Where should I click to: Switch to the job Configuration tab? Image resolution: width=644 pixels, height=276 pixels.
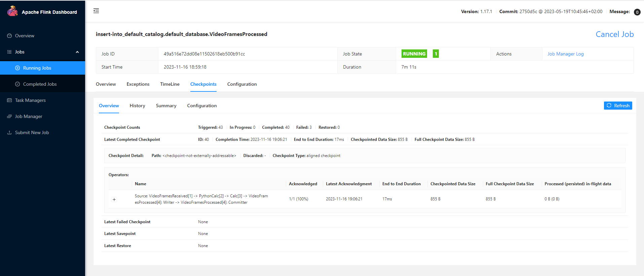(x=242, y=84)
